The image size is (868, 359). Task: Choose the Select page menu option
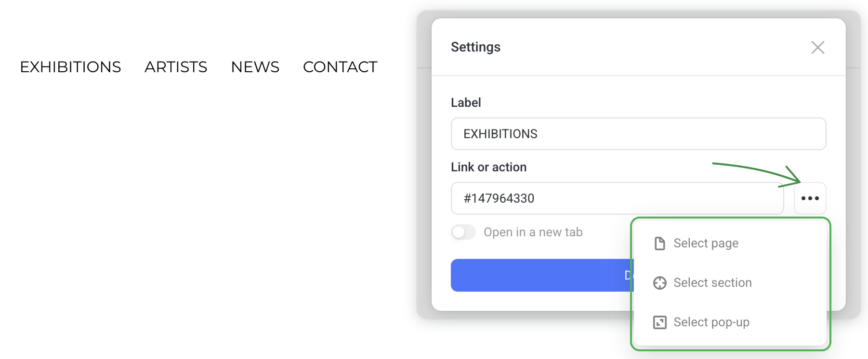pos(706,244)
